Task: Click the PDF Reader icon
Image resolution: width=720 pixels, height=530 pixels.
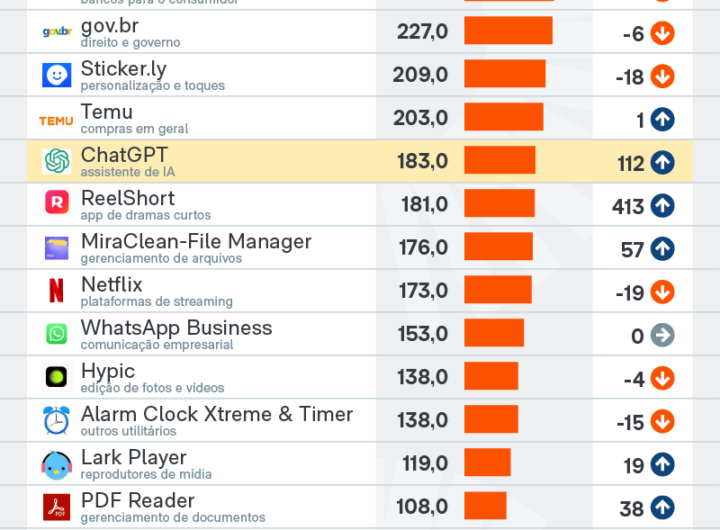Action: tap(56, 507)
